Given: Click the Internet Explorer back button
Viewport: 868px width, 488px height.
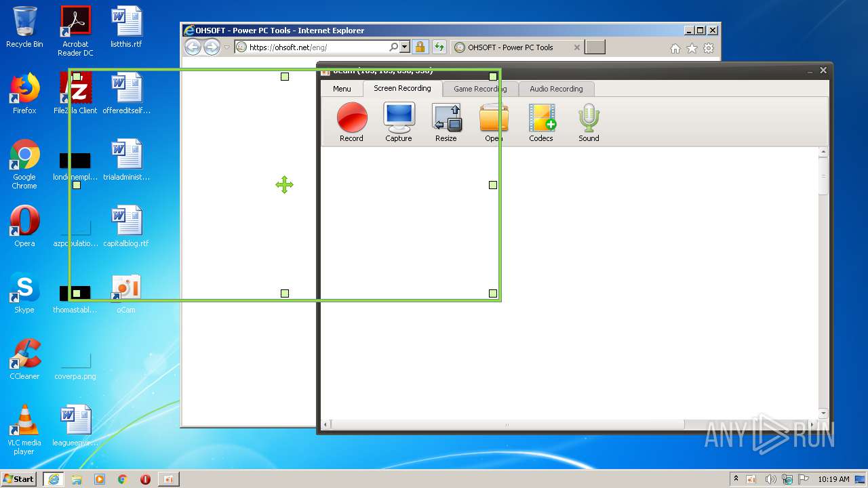Looking at the screenshot, I should coord(193,47).
